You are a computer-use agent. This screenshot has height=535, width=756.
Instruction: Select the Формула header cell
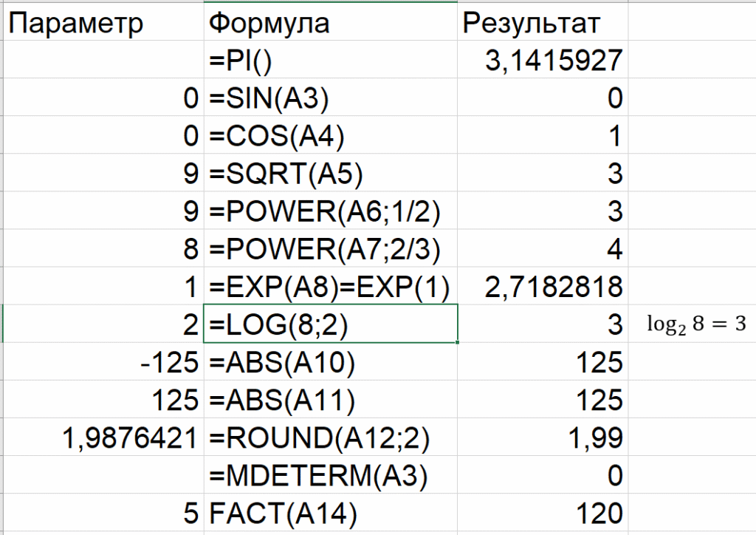(330, 24)
